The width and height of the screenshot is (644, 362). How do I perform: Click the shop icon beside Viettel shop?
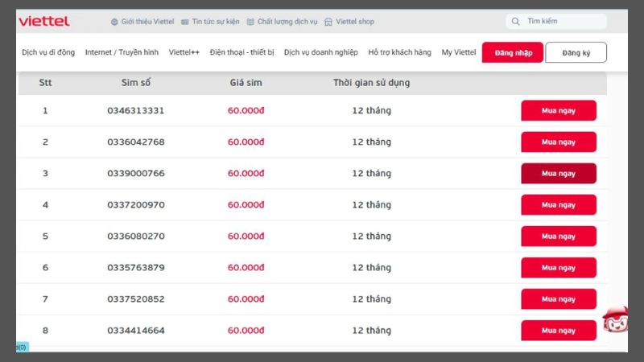click(x=328, y=22)
